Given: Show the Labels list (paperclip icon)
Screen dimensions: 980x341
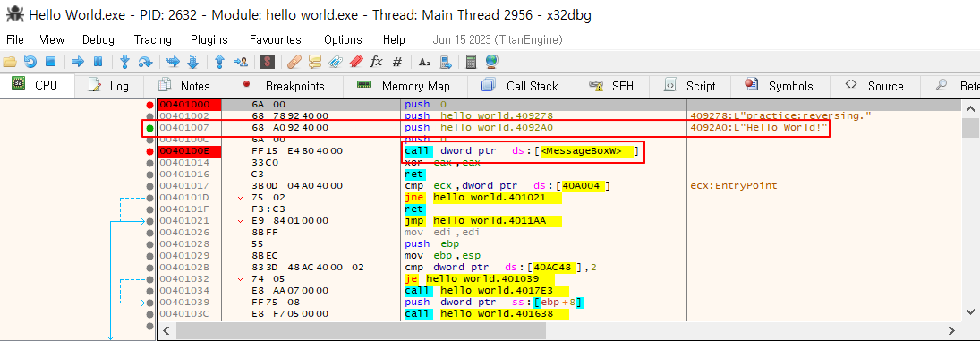Looking at the screenshot, I should (x=336, y=62).
